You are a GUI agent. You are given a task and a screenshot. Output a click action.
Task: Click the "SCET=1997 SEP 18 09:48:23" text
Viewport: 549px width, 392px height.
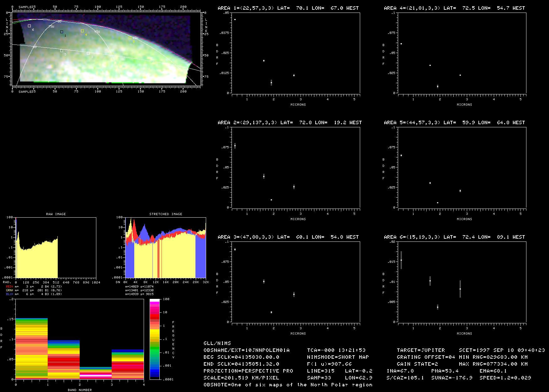pos(502,350)
